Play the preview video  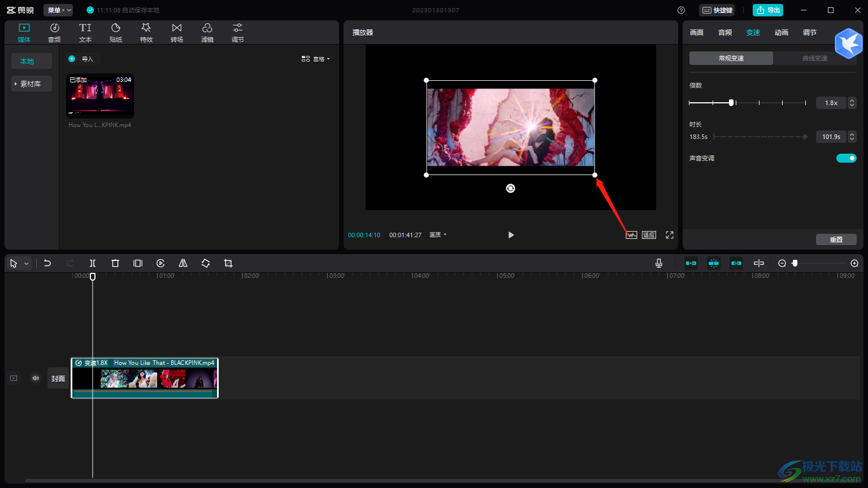coord(511,235)
